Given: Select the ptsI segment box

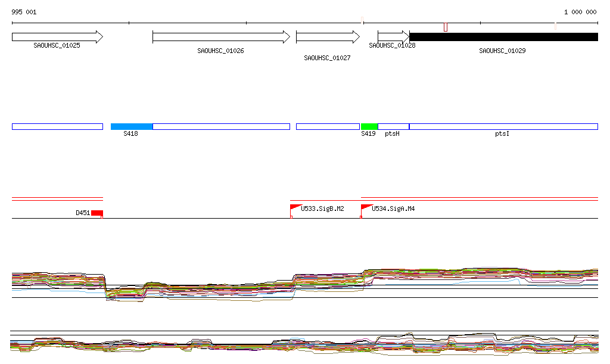Looking at the screenshot, I should point(503,126).
